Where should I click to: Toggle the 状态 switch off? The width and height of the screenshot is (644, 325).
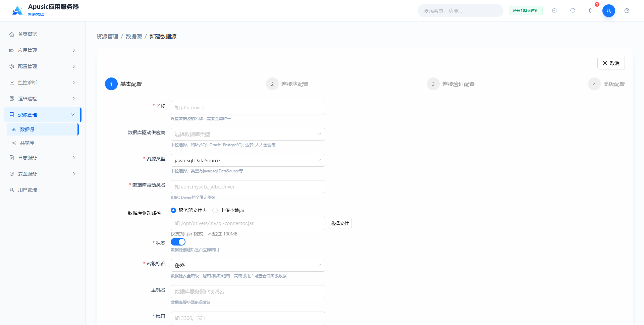[178, 242]
